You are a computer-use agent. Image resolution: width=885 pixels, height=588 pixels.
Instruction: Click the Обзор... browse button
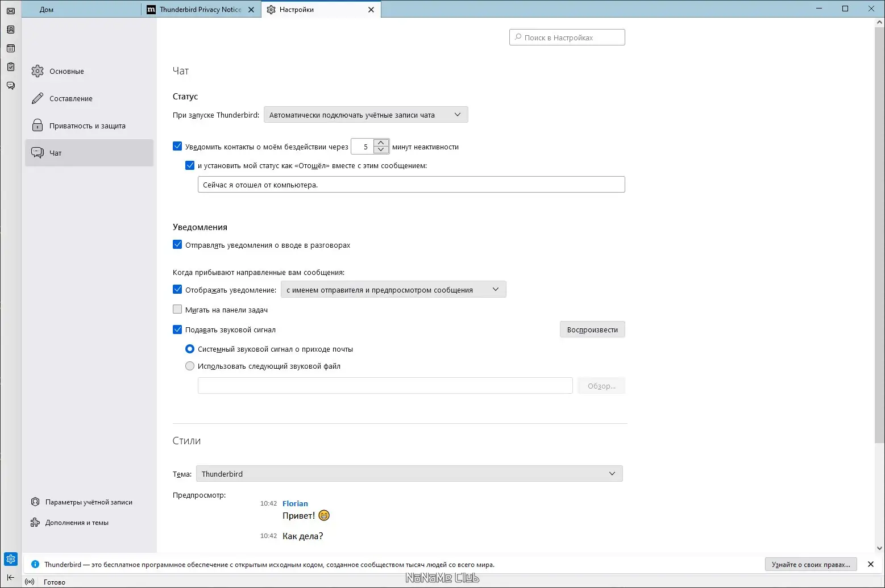(601, 386)
